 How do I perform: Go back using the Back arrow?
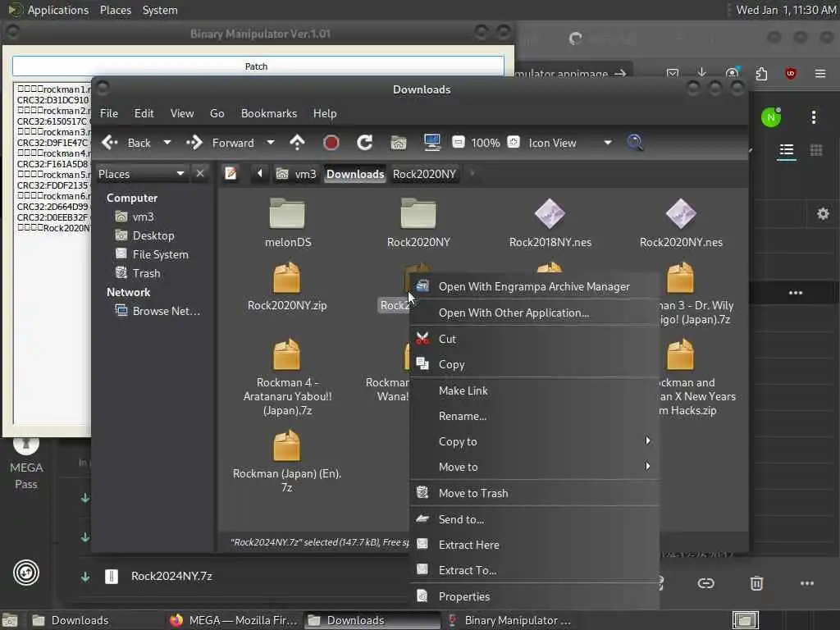tap(126, 143)
